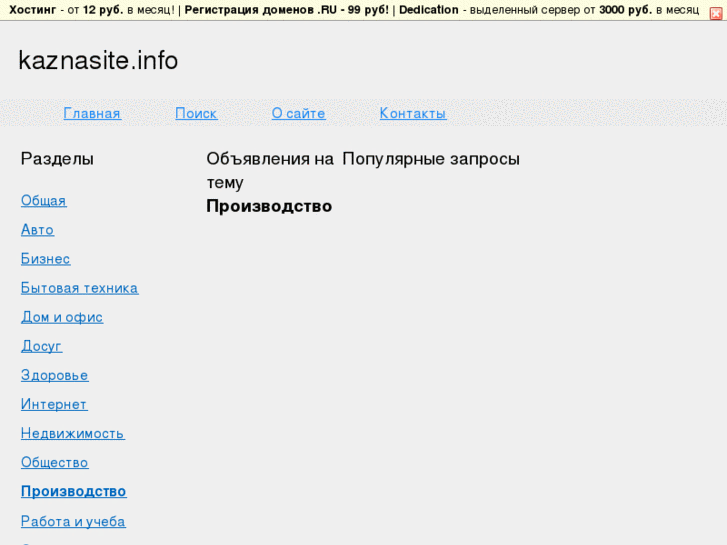Open the Контакты navigation link
727x545 pixels.
click(413, 113)
